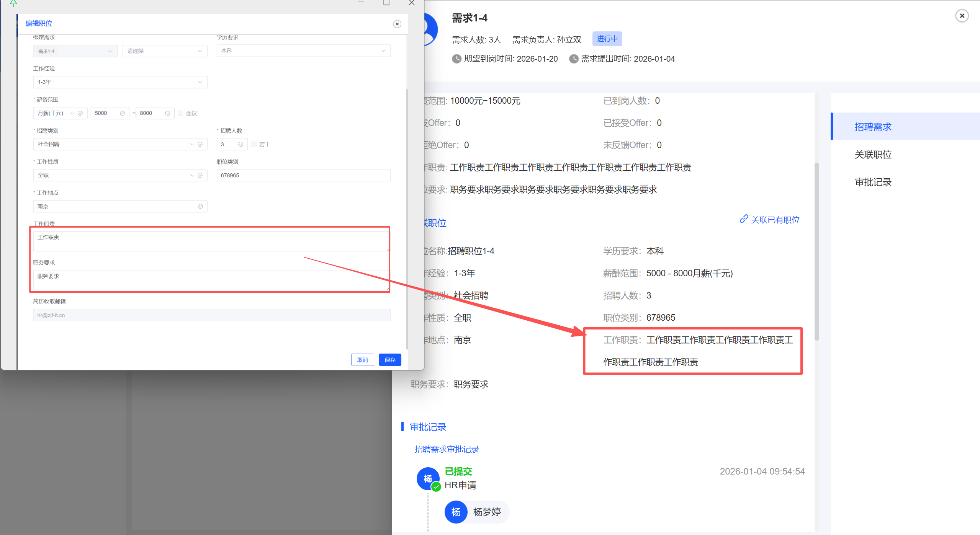
Task: Check the 若干 headcount checkbox
Action: [254, 144]
